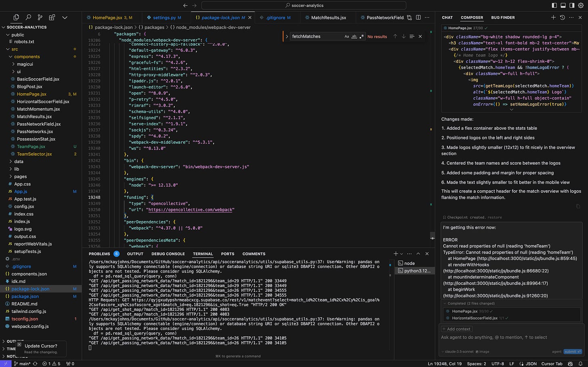Screen dimensions: 588x367
Task: Toggle Match Whole Word in find widget
Action: pos(354,36)
